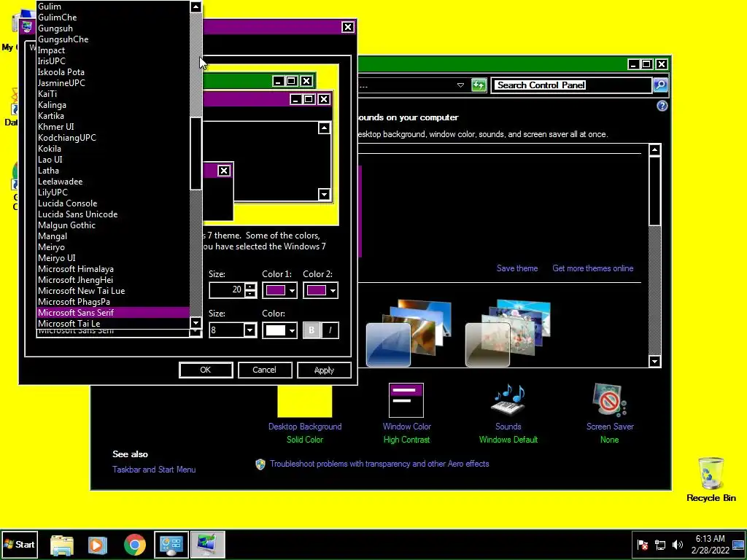The image size is (747, 560).
Task: Click the Desktop Background link text
Action: (x=305, y=427)
